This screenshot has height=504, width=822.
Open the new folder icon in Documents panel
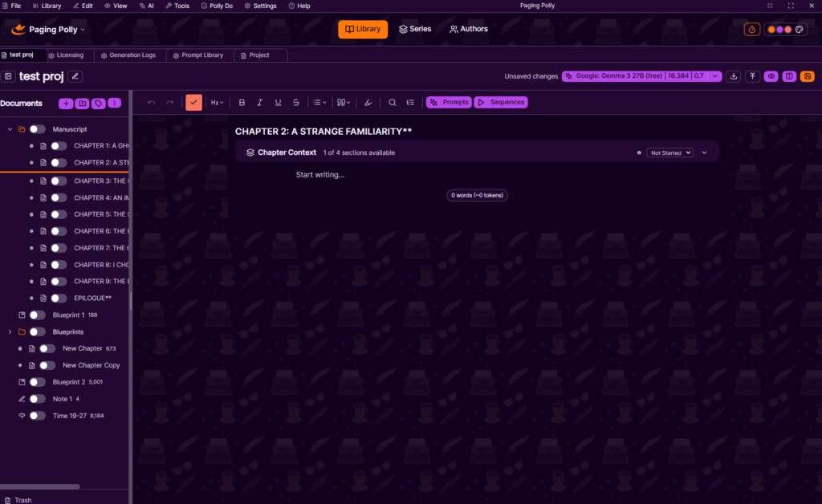(82, 103)
